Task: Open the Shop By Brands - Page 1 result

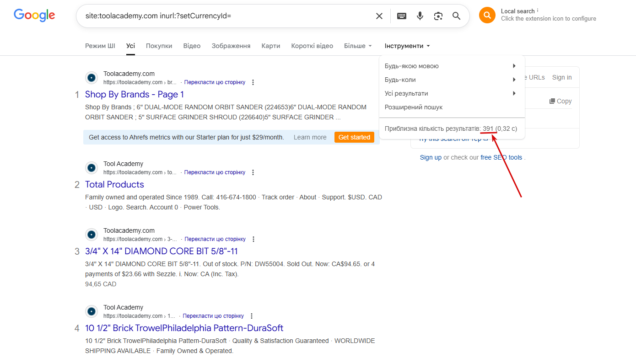Action: (x=135, y=94)
